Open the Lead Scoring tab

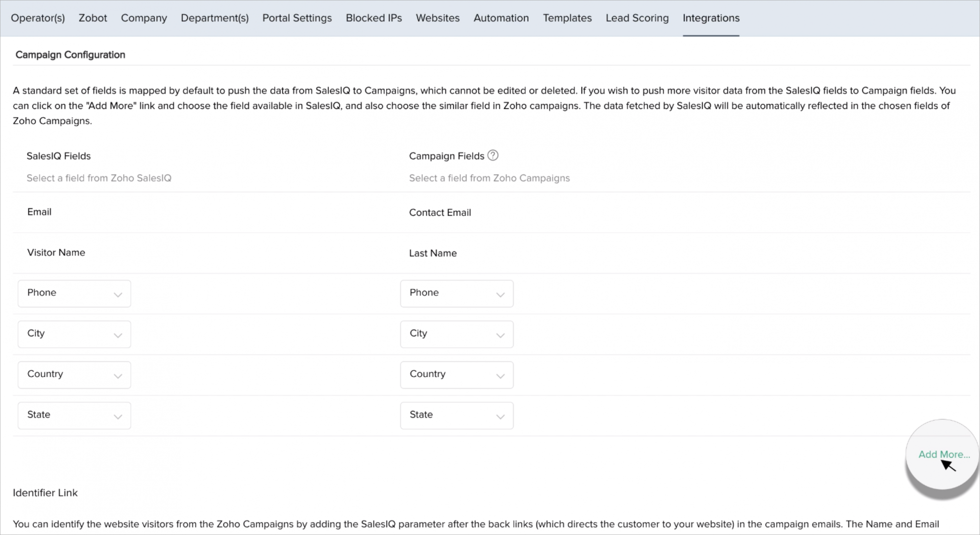point(637,18)
